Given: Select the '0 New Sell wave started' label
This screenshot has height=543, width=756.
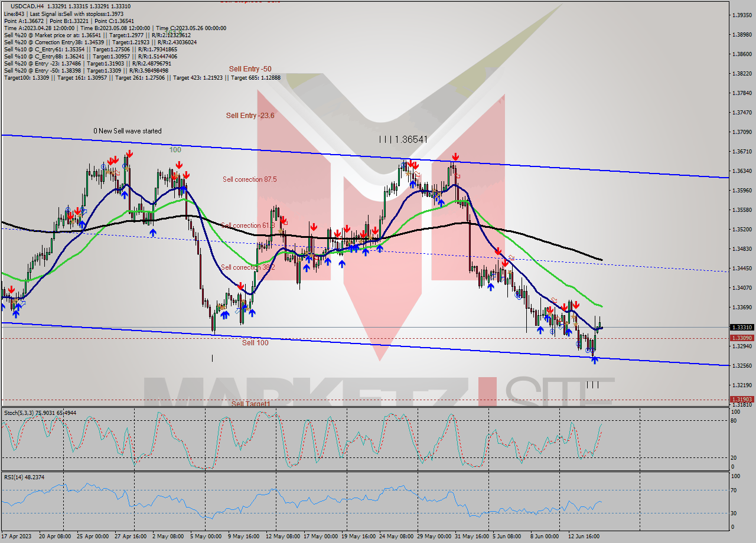Looking at the screenshot, I should pos(127,131).
